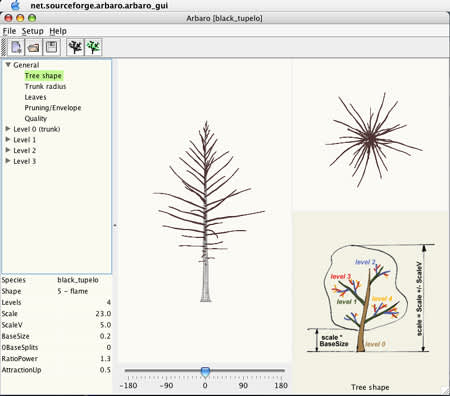Viewport: 450px width, 396px height.
Task: Click the rotation slider track near -90
Action: [x=167, y=370]
